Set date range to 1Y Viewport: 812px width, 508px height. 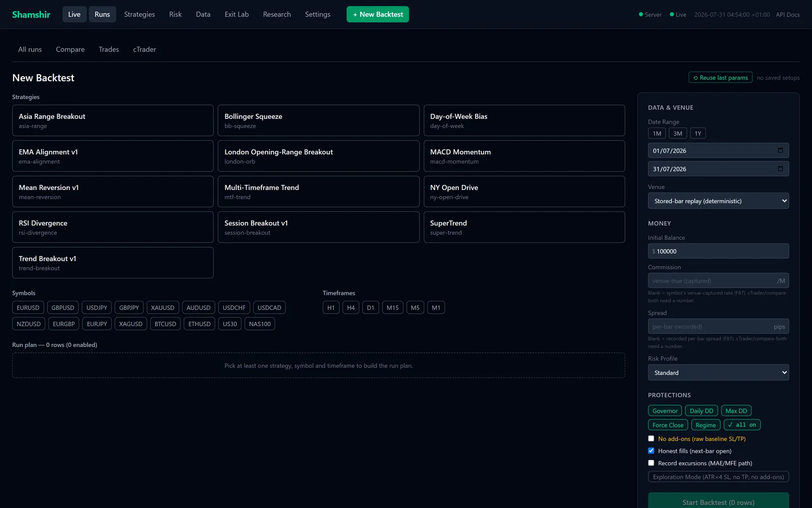coord(698,133)
